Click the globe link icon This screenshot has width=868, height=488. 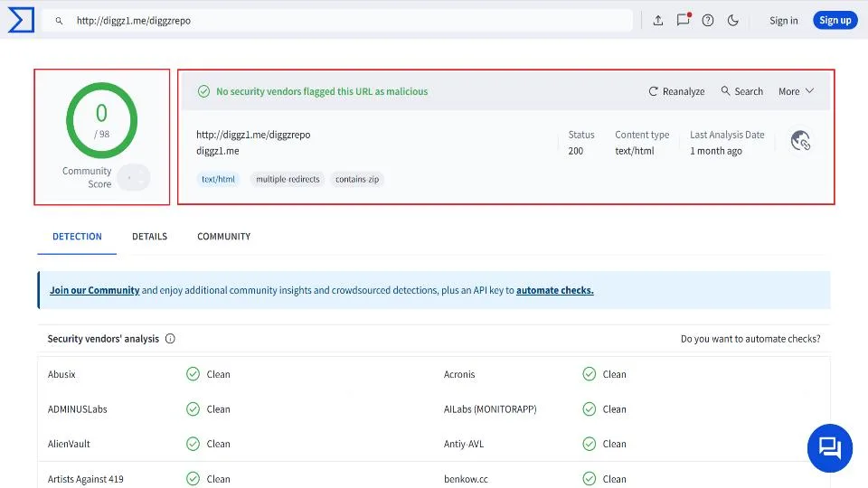(799, 141)
